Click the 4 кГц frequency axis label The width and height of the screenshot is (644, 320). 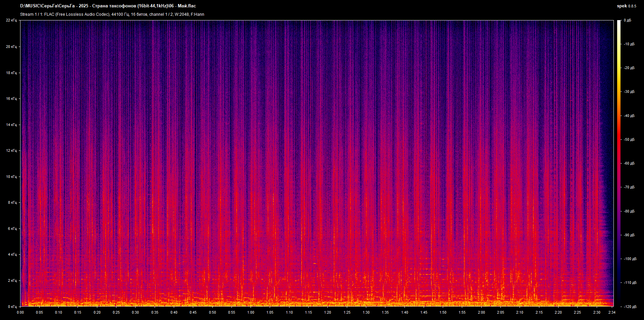coord(12,254)
